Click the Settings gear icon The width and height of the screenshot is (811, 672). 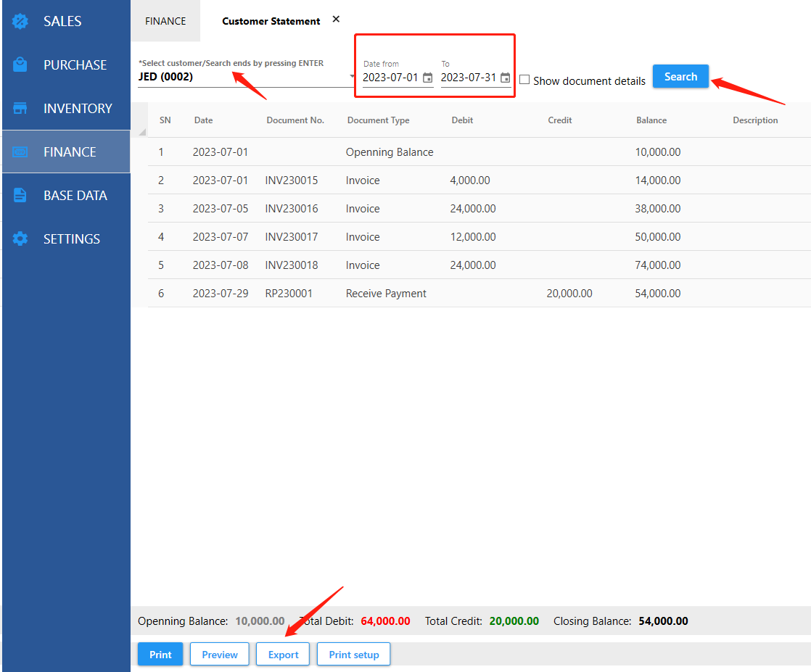click(20, 238)
